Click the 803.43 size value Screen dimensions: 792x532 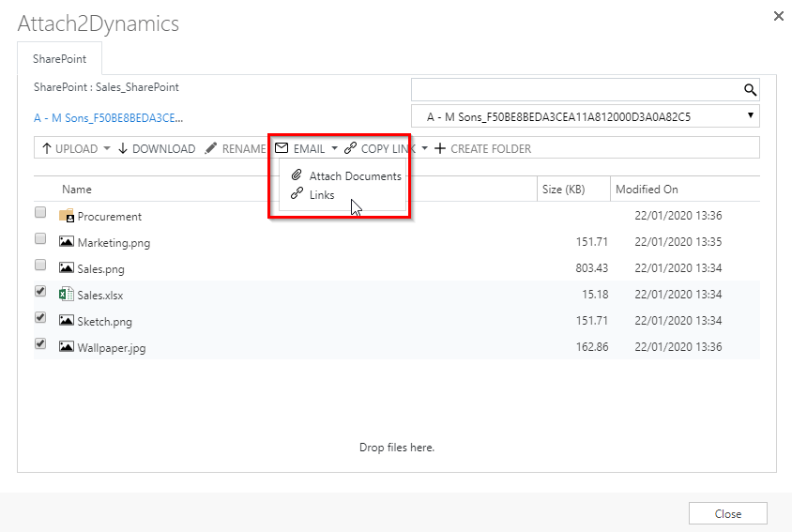click(591, 268)
